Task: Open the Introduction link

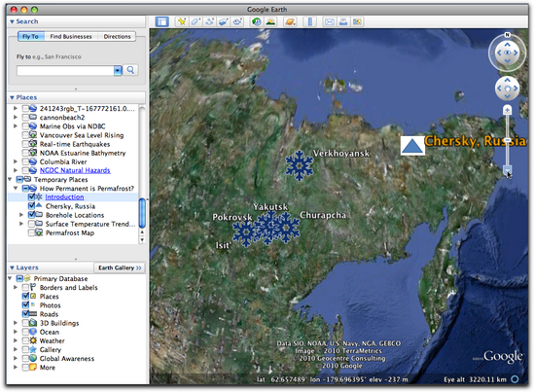Action: tap(64, 196)
